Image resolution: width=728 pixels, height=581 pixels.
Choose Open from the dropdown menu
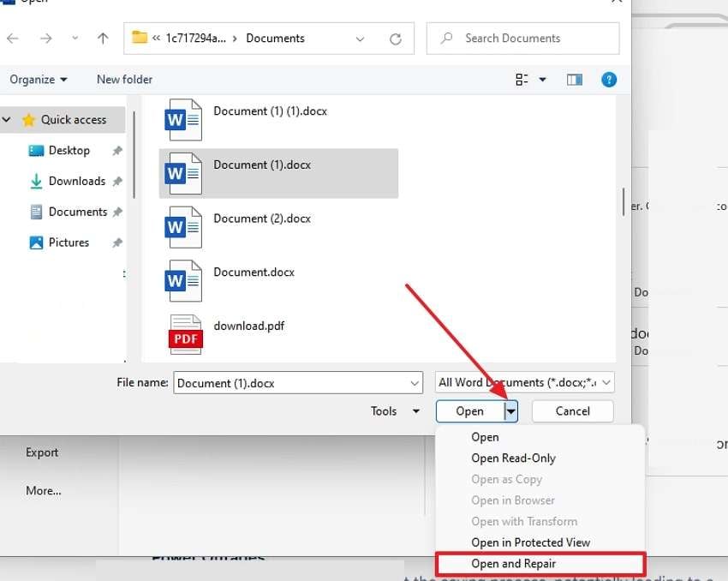(485, 437)
